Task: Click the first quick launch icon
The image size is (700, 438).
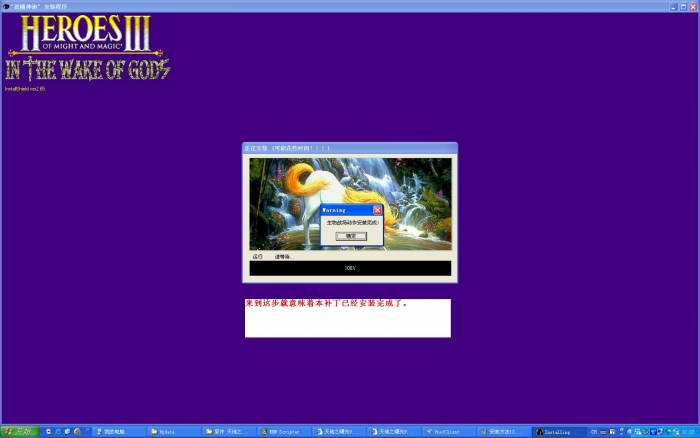Action: [48, 432]
